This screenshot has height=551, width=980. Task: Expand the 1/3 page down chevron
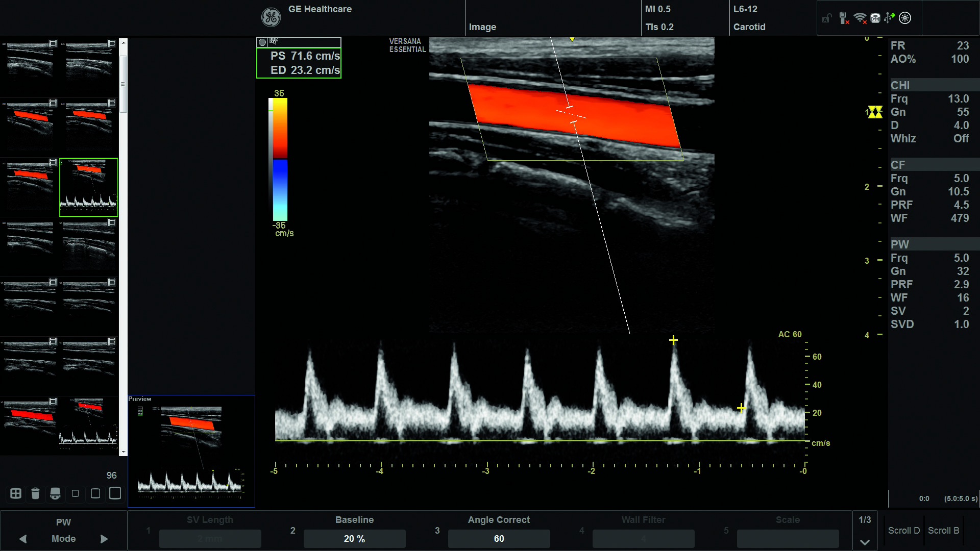865,542
